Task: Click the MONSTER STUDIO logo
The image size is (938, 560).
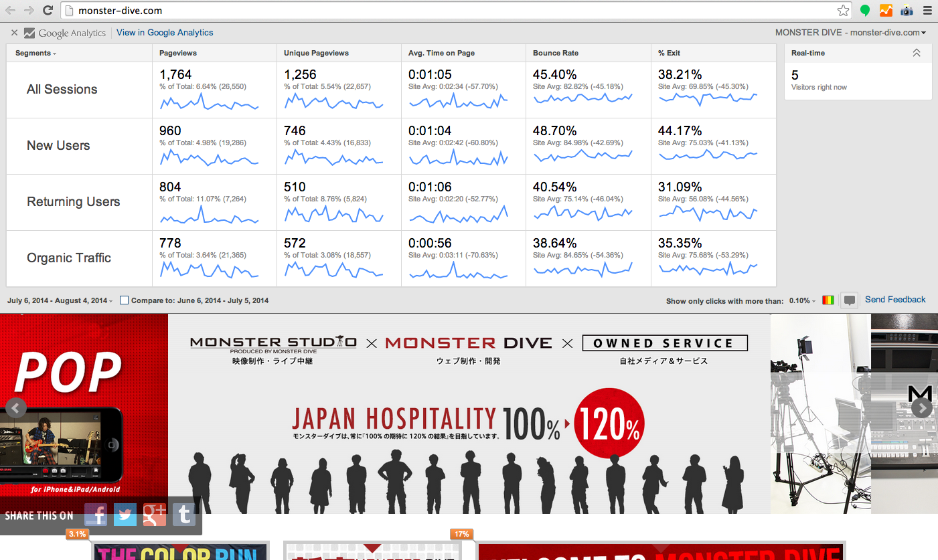Action: pos(273,343)
